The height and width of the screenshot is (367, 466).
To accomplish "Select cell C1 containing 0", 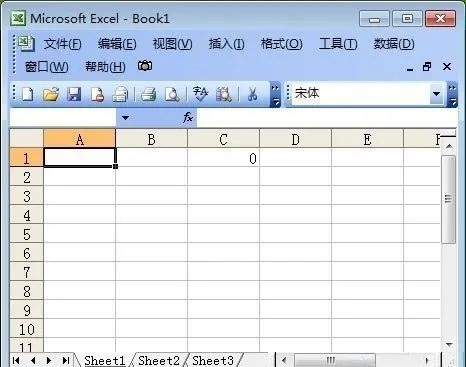I will tap(223, 158).
